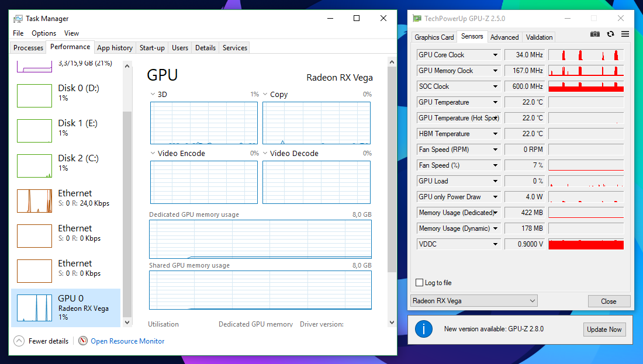Click main panel scrollbar down arrow

click(x=392, y=323)
